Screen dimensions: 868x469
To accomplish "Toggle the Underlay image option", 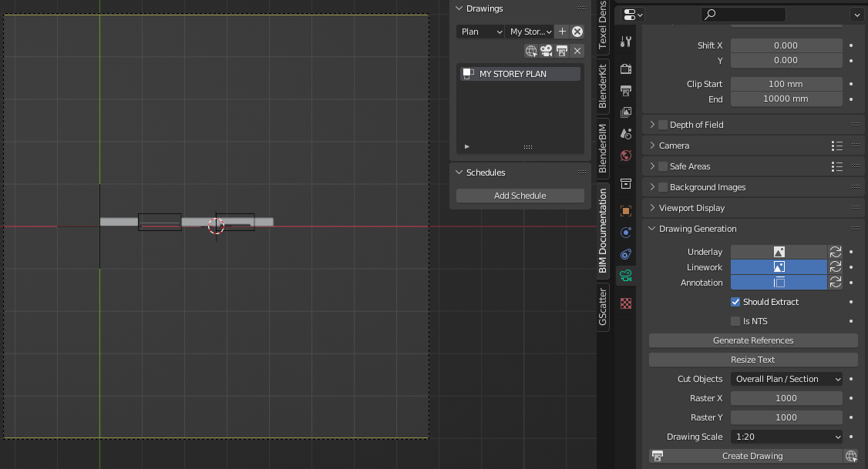I will click(779, 252).
